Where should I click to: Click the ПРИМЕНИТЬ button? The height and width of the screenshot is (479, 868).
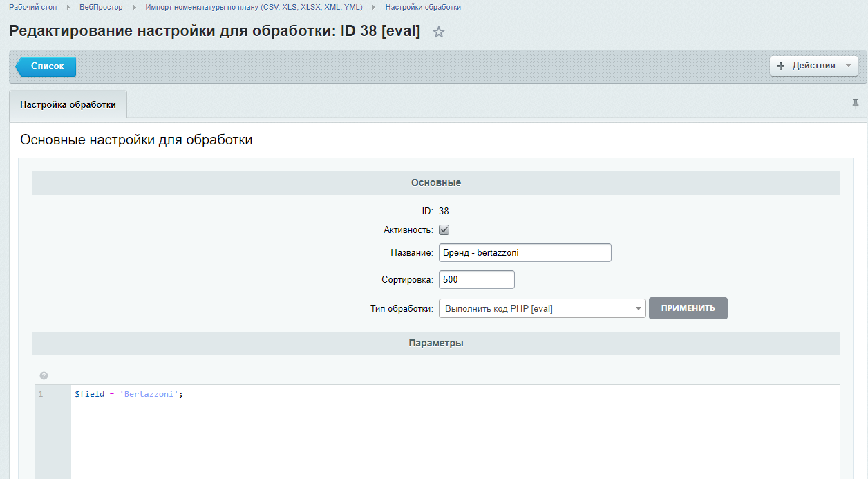pyautogui.click(x=688, y=308)
